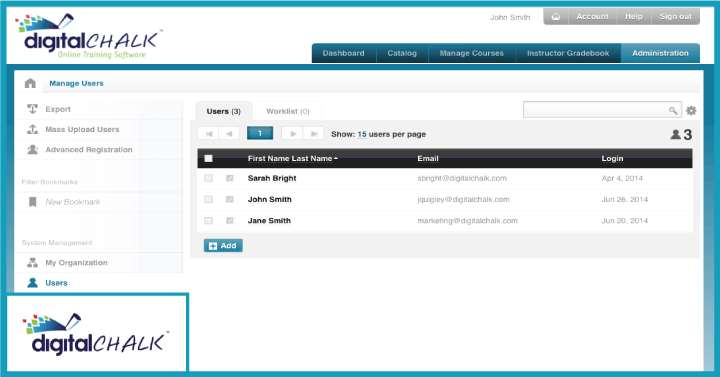
Task: Toggle the checked status box for John Smith row
Action: coord(230,199)
